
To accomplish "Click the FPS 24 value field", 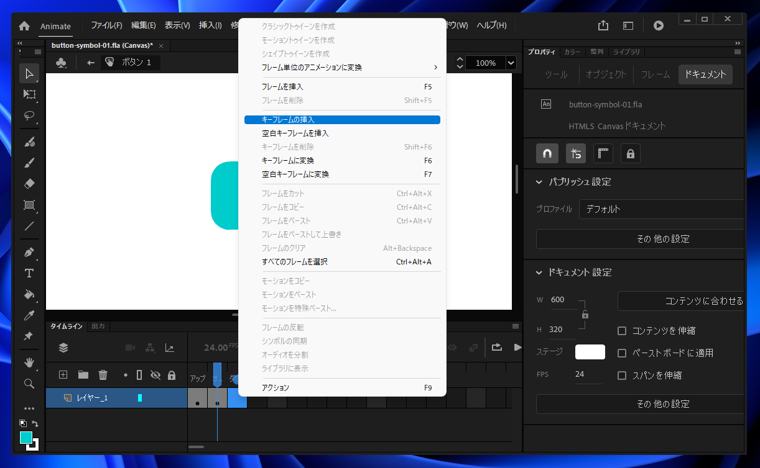I will pos(587,375).
